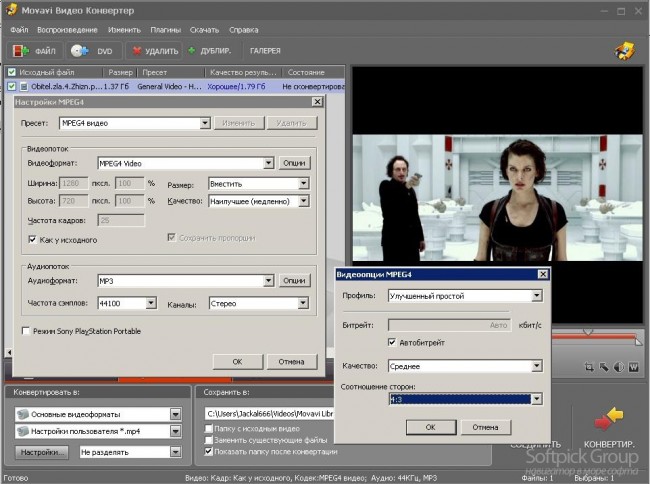Click the Дублир. green plus icon
The height and width of the screenshot is (484, 650).
(x=192, y=50)
